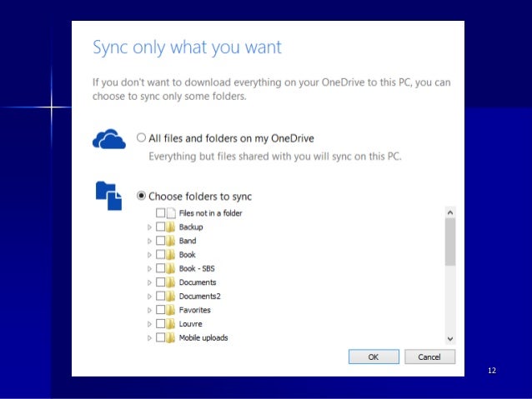Click the folder list scroll up arrow

tap(450, 212)
